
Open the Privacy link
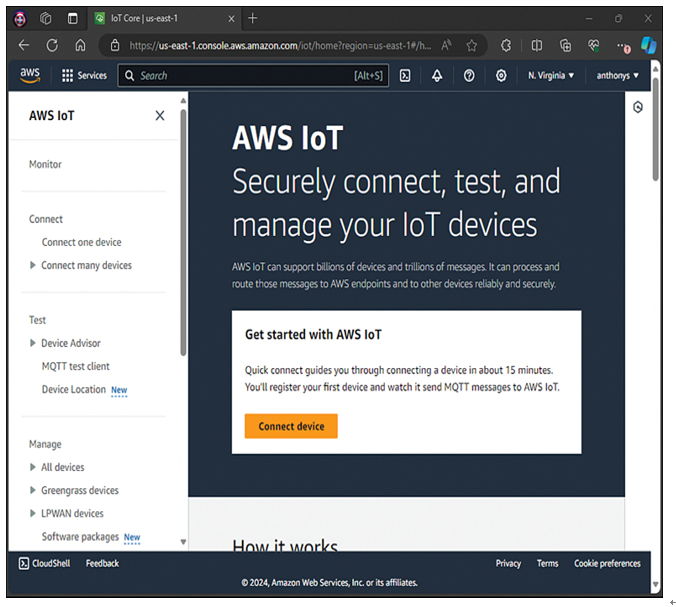(508, 563)
